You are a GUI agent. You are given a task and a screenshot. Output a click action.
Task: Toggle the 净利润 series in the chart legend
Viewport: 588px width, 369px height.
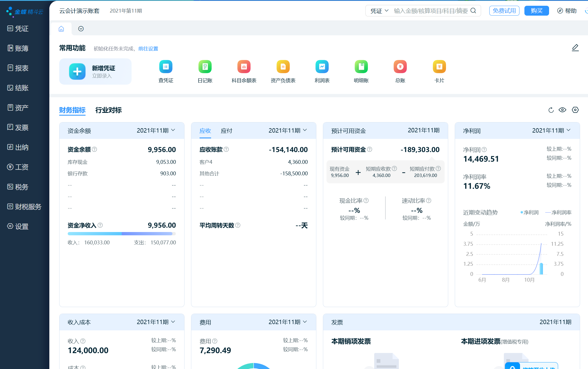(529, 213)
